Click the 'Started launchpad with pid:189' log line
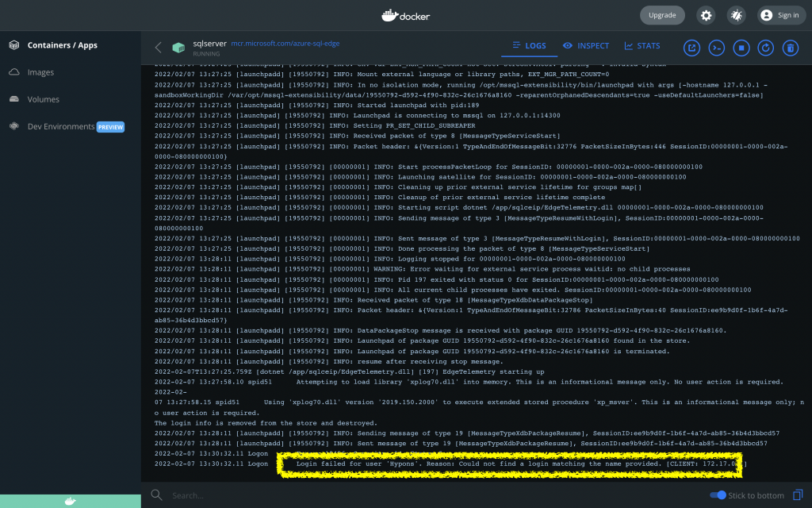The image size is (812, 508). pos(317,106)
